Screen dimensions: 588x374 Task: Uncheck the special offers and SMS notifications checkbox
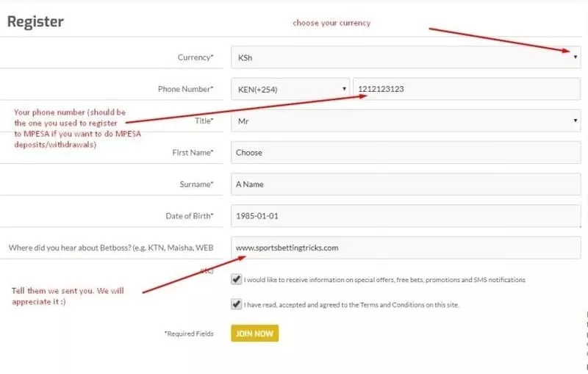pyautogui.click(x=236, y=279)
